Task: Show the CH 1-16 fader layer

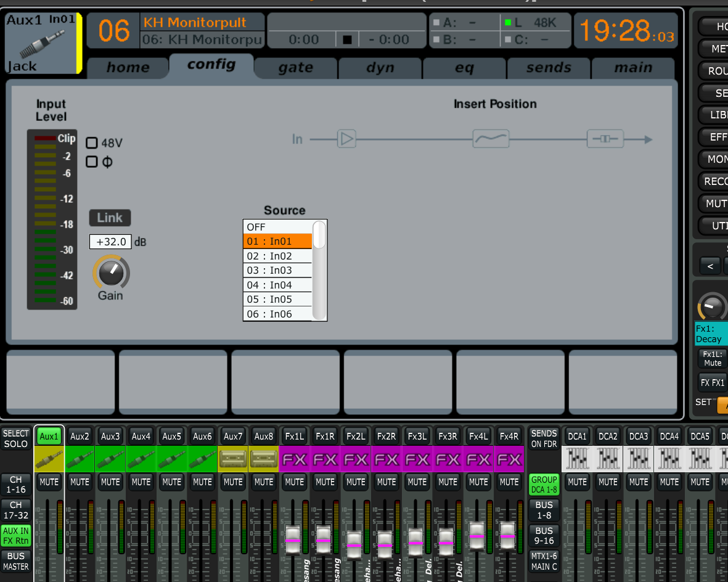Action: coord(16,485)
